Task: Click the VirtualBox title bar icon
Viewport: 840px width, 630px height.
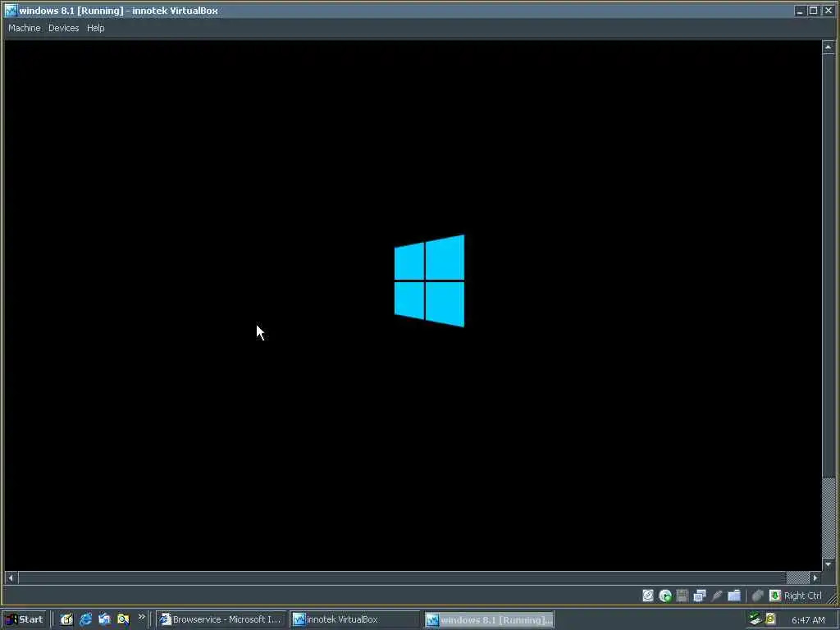Action: (11, 10)
